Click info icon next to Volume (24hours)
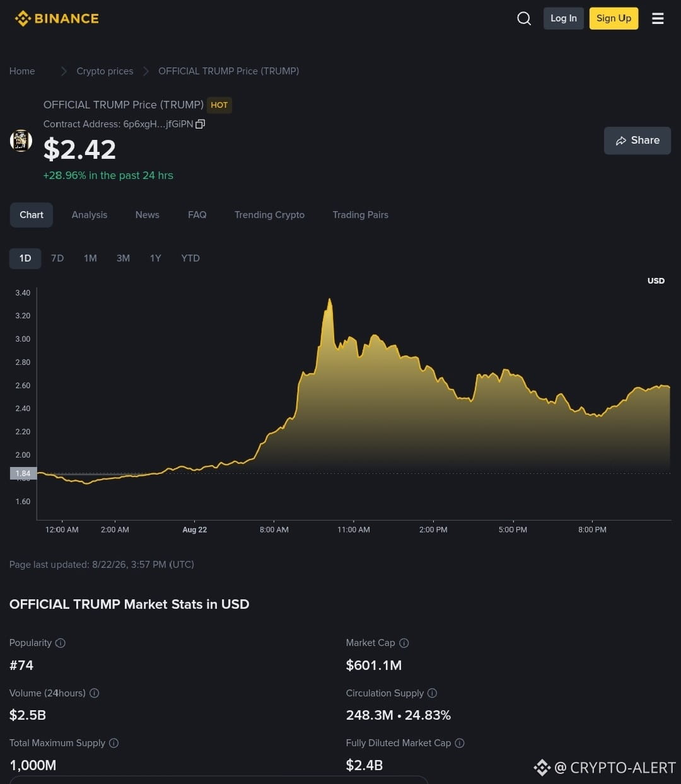 point(95,693)
